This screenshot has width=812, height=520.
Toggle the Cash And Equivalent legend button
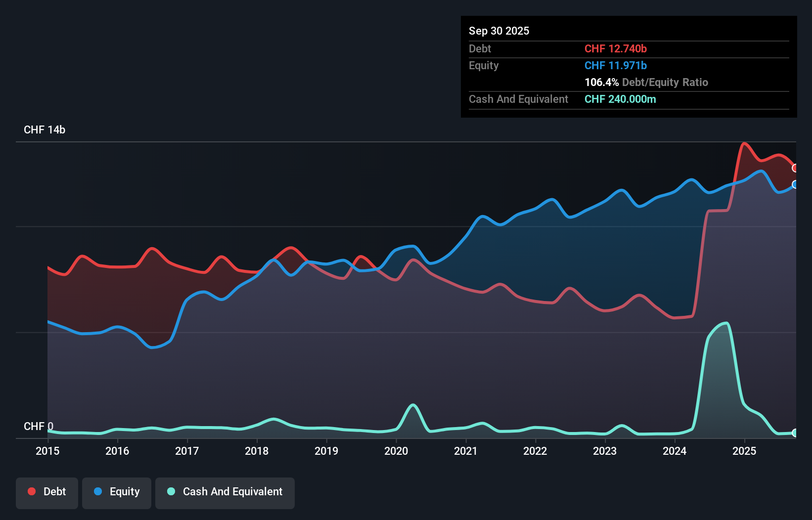pyautogui.click(x=225, y=493)
